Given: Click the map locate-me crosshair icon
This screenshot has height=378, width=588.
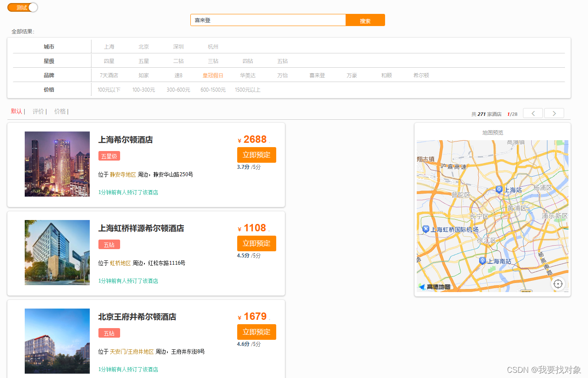Looking at the screenshot, I should (558, 284).
